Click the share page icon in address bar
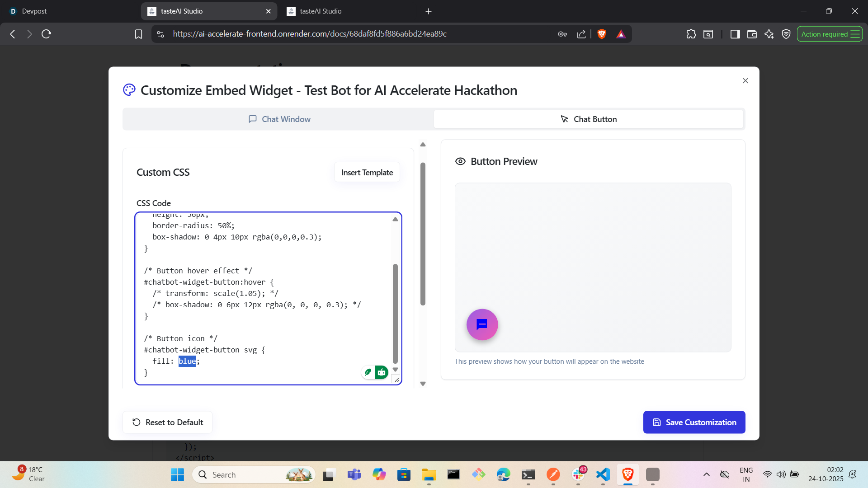868x488 pixels. point(581,34)
